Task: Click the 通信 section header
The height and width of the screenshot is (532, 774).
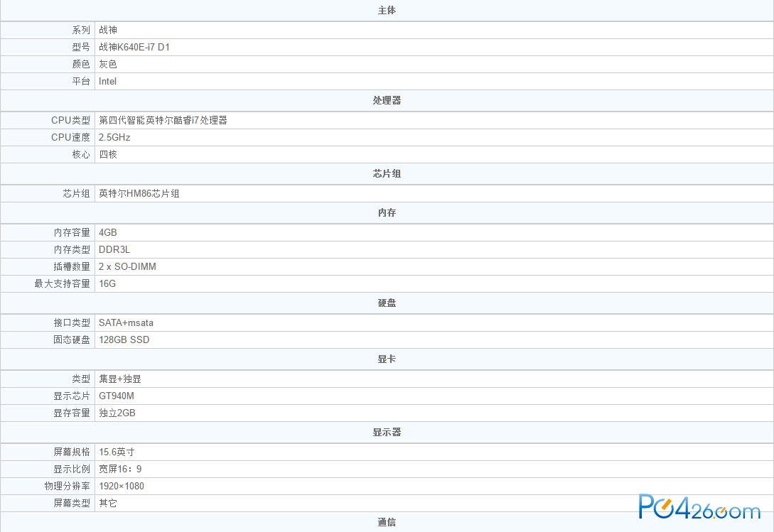Action: point(387,522)
